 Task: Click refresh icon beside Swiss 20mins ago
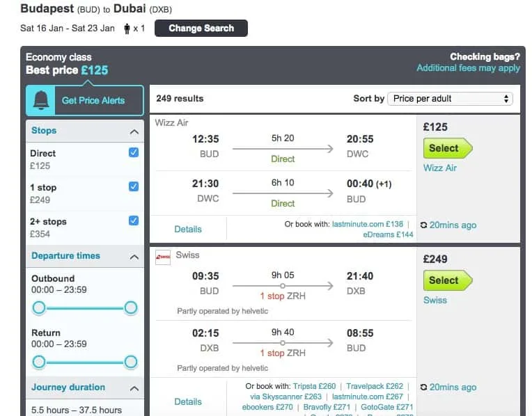pos(425,387)
